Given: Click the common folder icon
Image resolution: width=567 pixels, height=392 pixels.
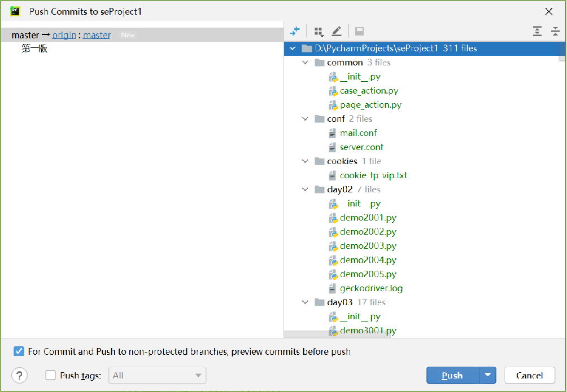Looking at the screenshot, I should 319,63.
